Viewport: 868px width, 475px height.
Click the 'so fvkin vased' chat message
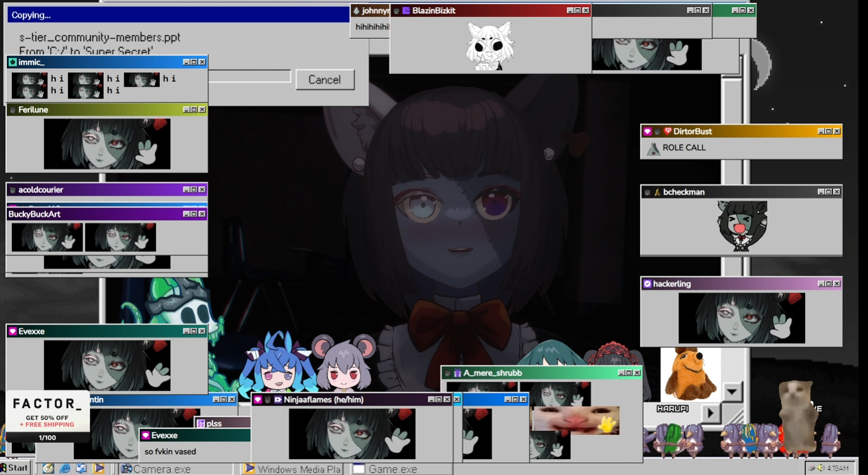click(x=170, y=452)
